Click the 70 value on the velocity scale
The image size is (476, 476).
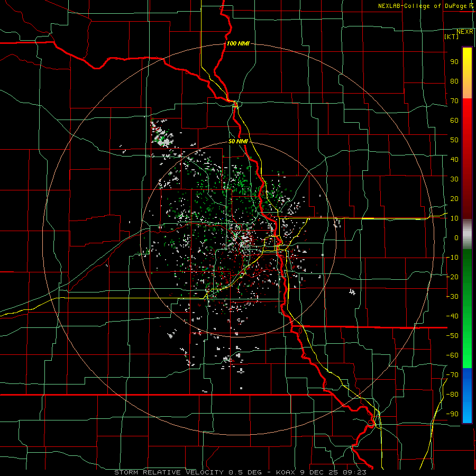click(454, 101)
